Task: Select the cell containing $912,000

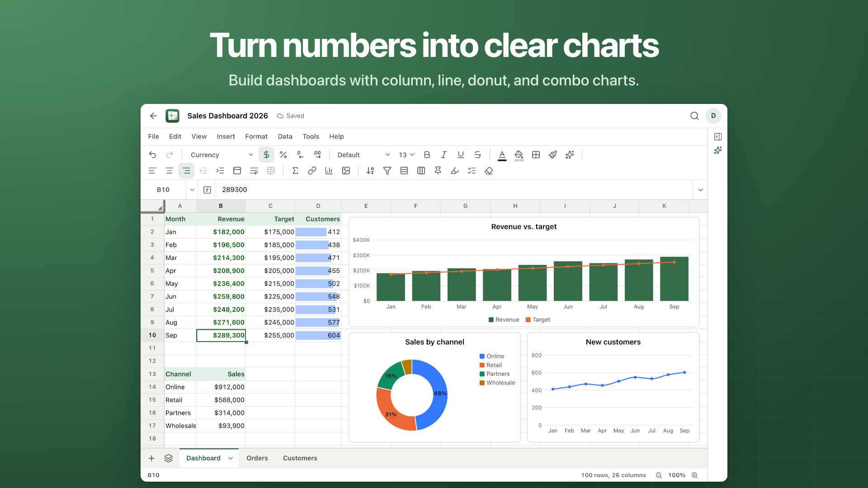Action: [221, 387]
